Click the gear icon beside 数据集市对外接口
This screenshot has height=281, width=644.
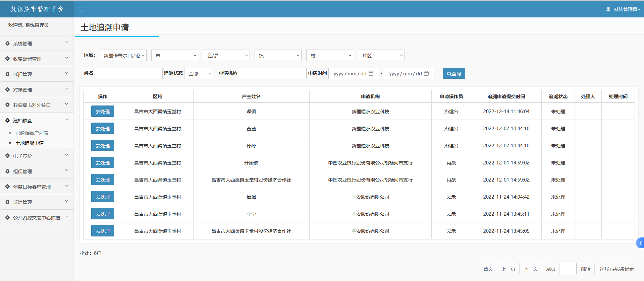point(7,105)
